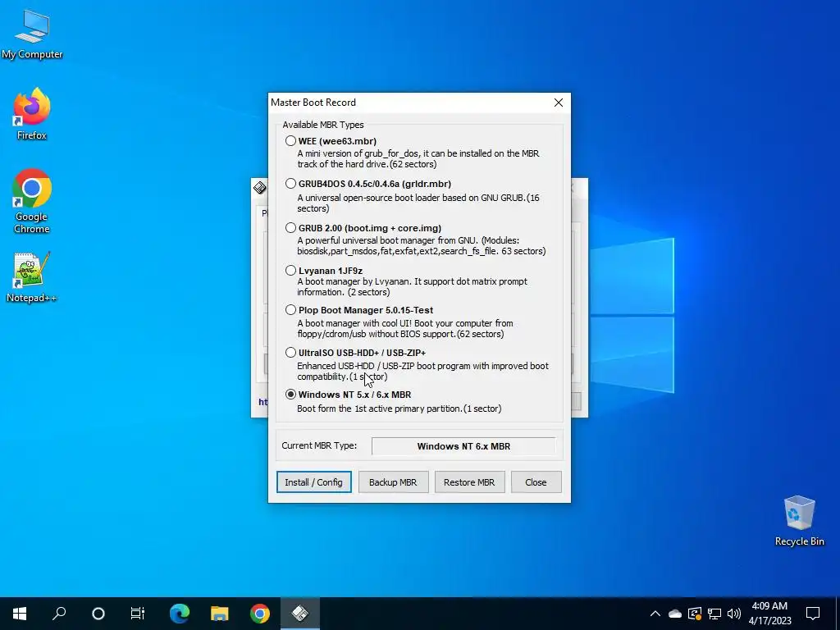
Task: Show hidden tray icons chevron
Action: pyautogui.click(x=655, y=614)
